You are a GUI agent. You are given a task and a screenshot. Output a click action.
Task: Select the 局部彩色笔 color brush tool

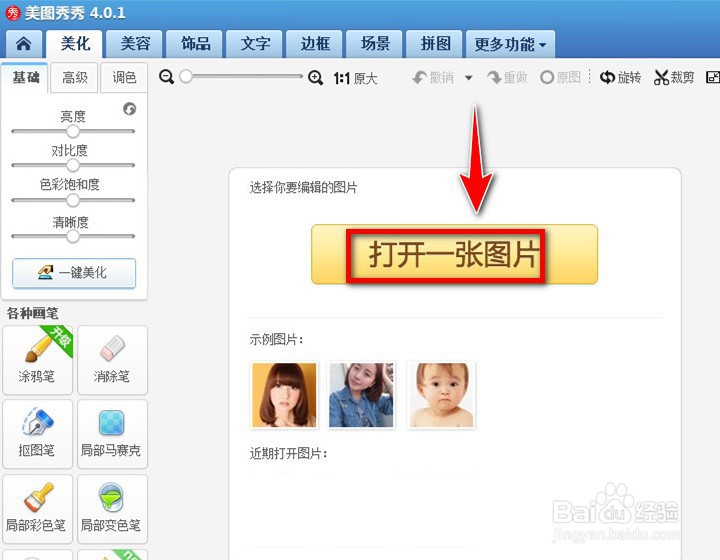tap(37, 509)
